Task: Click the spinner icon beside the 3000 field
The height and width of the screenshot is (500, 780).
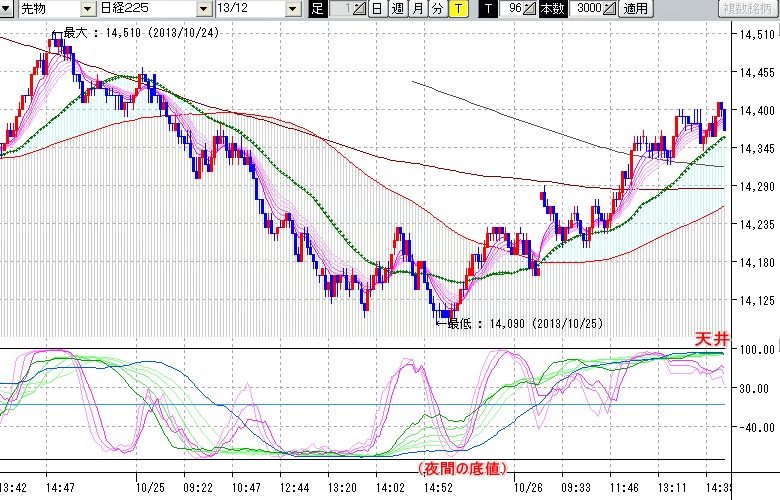Action: 610,9
